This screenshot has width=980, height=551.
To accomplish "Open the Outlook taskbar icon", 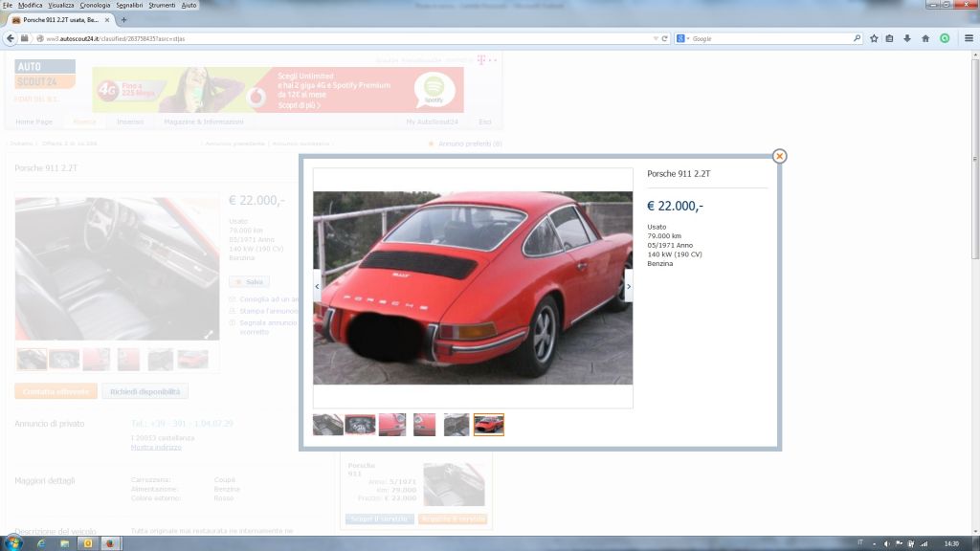I will click(87, 543).
